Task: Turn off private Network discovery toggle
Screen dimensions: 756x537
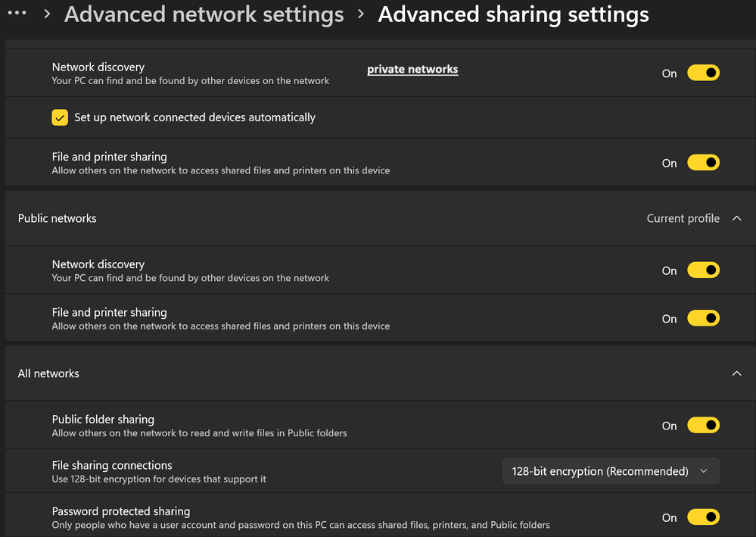Action: (703, 73)
